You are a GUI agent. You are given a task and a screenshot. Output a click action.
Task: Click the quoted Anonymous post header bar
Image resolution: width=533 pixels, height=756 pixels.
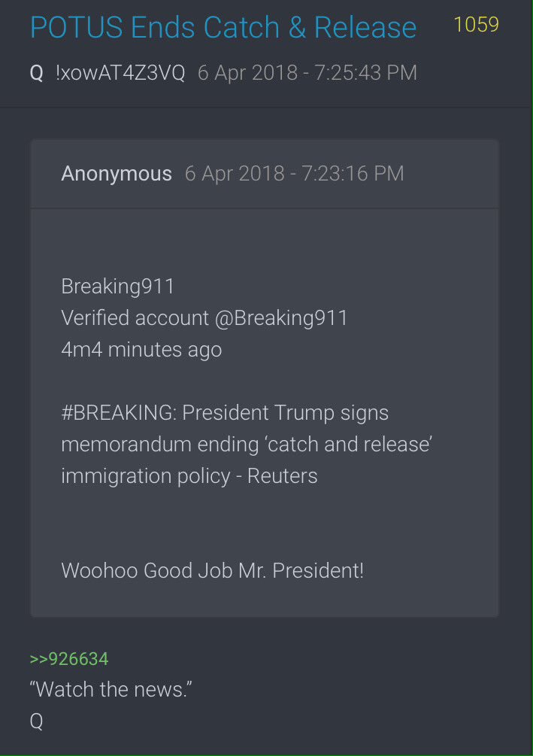tap(265, 174)
